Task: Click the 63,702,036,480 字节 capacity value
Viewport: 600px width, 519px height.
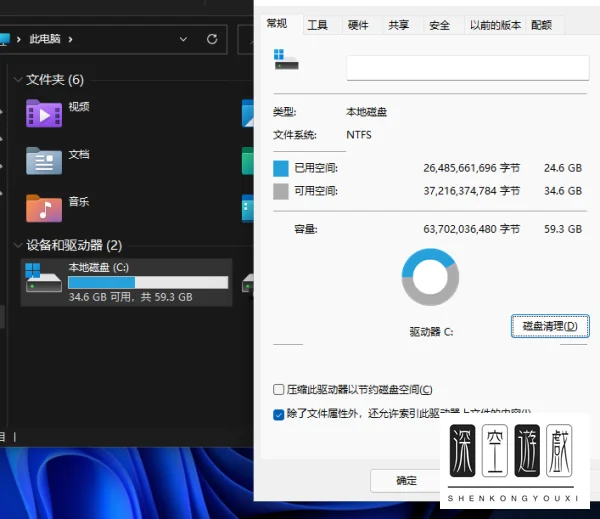Action: coord(471,229)
